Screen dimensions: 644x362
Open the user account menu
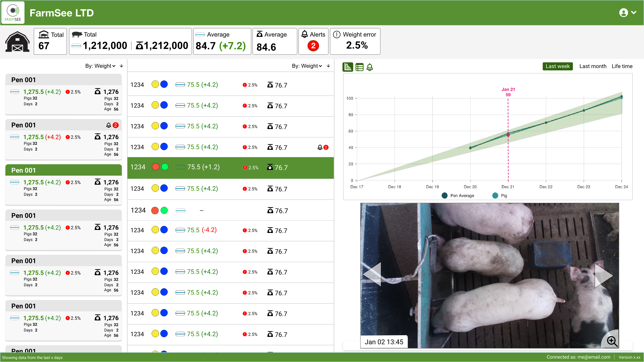(628, 13)
